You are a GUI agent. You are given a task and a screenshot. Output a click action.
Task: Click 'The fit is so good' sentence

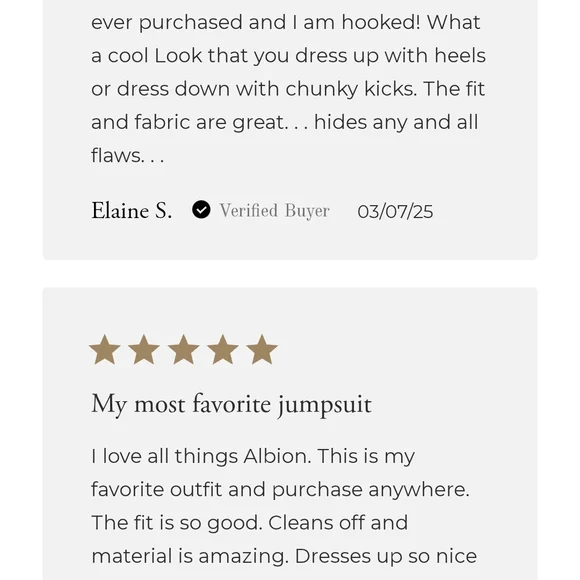click(177, 523)
